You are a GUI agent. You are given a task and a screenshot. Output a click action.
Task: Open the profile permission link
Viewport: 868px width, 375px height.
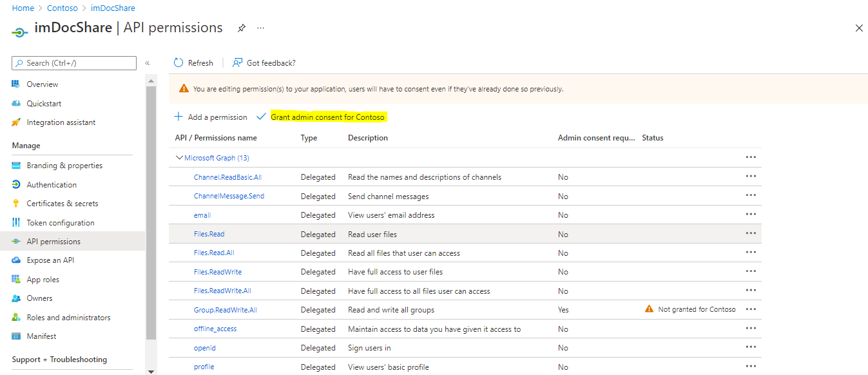tap(204, 367)
